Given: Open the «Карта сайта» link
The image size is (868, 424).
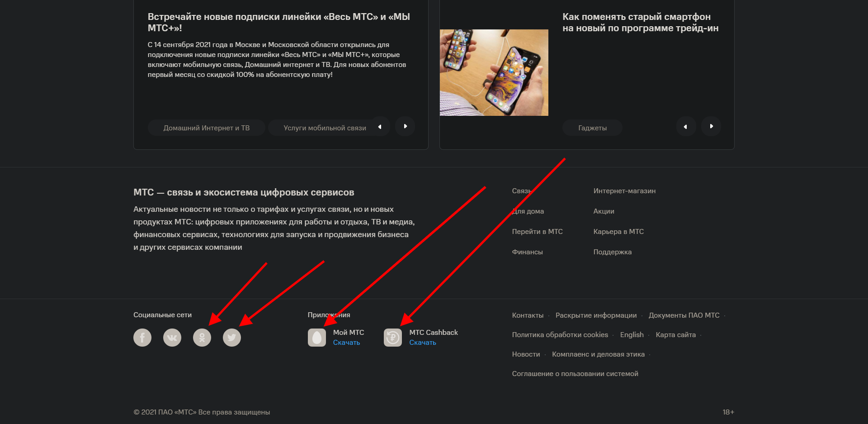Looking at the screenshot, I should point(675,334).
